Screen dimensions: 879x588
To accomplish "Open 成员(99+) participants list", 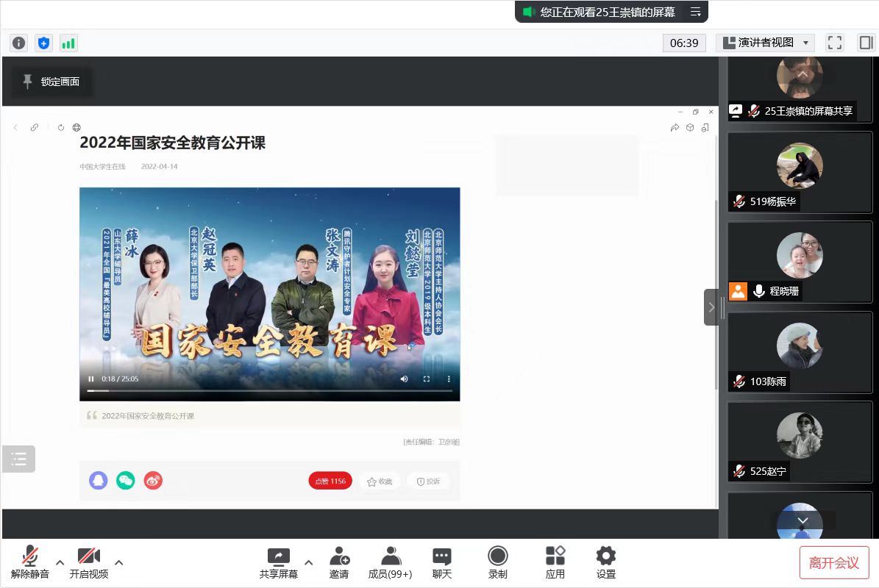I will pyautogui.click(x=390, y=562).
